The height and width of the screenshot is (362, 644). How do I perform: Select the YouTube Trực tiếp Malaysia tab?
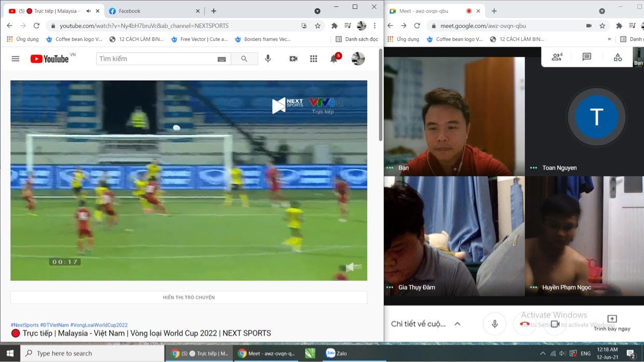pyautogui.click(x=54, y=11)
